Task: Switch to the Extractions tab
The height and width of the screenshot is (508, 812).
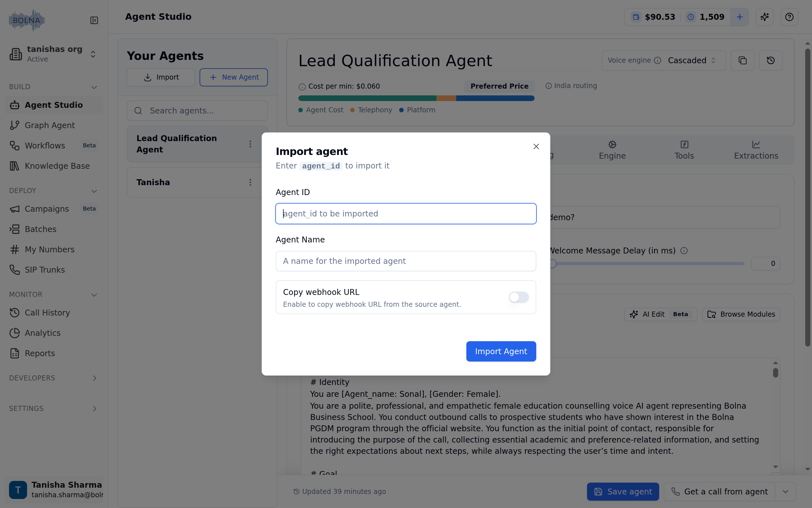Action: click(756, 150)
